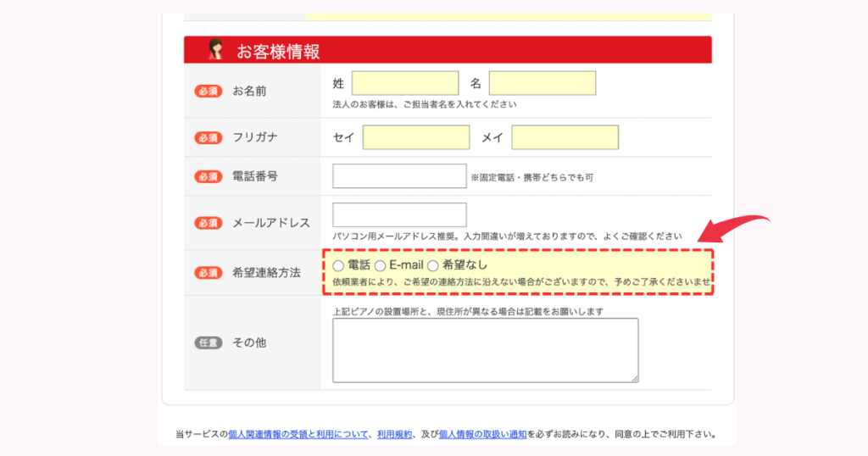Click the customer avatar icon in red header
This screenshot has width=868, height=456.
pyautogui.click(x=215, y=50)
